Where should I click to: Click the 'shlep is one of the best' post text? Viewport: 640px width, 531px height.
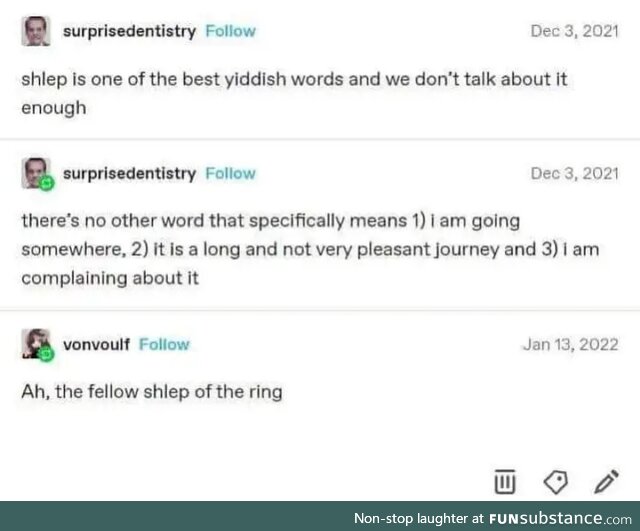(294, 93)
